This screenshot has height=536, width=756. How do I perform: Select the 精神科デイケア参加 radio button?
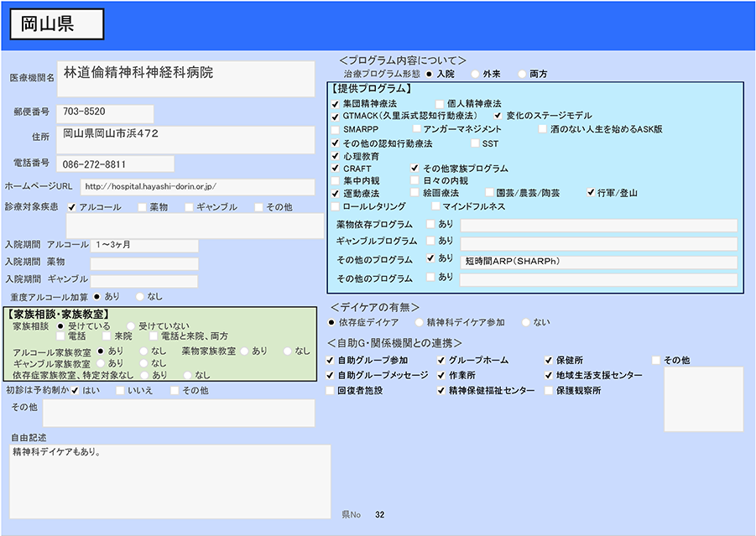418,322
